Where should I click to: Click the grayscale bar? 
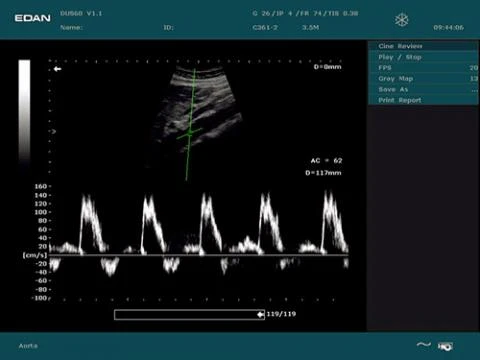coord(24,117)
